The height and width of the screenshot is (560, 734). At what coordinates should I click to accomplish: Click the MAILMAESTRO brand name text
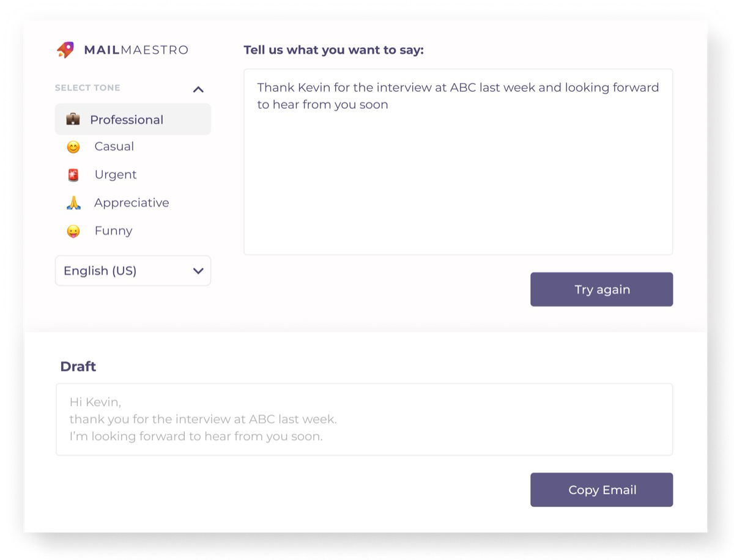tap(136, 50)
